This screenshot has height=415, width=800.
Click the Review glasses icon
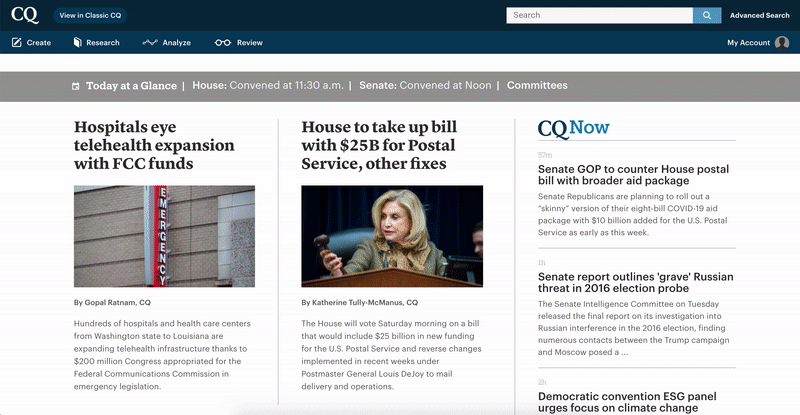[x=222, y=43]
